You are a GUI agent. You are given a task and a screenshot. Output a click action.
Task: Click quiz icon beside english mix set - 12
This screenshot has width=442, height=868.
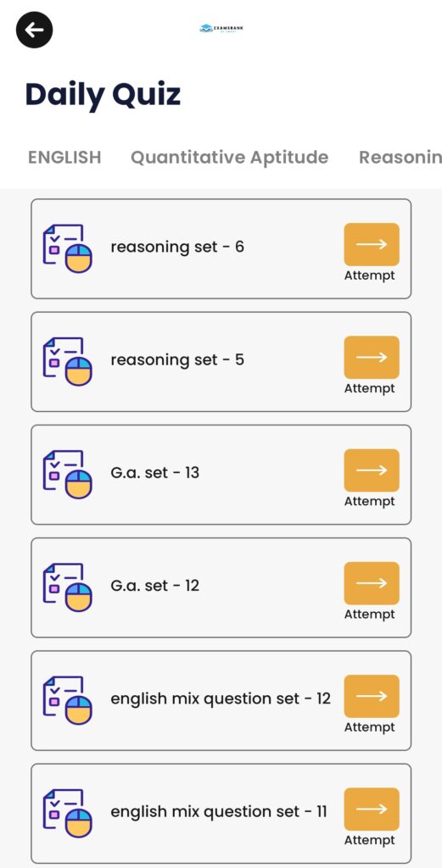coord(68,700)
